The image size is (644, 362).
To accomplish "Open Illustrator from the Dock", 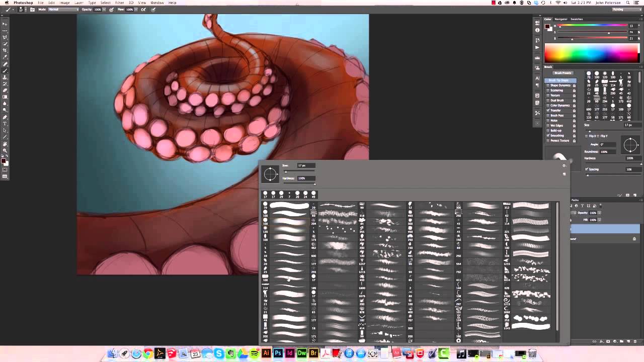I will pos(266,353).
